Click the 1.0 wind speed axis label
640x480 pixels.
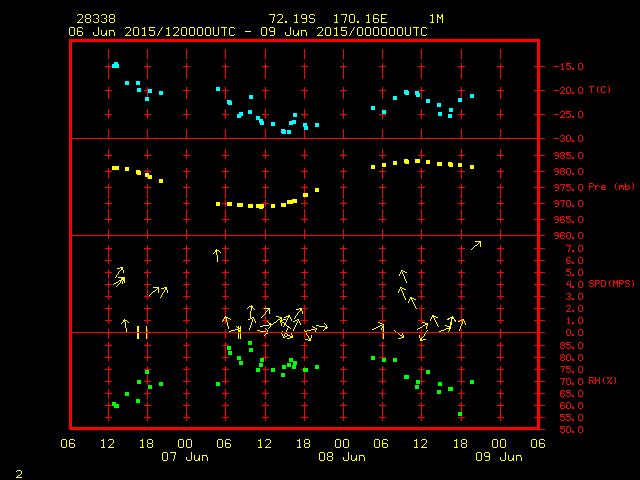point(574,321)
